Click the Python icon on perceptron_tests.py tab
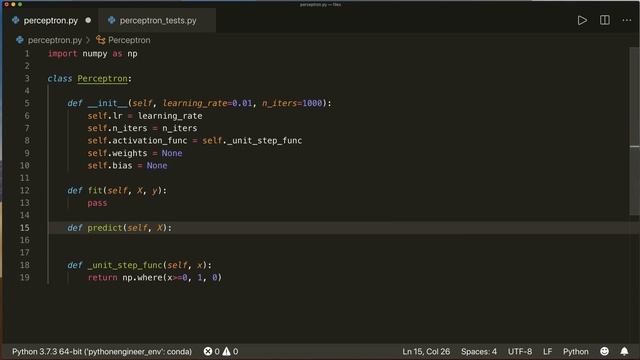This screenshot has width=640, height=360. pos(111,20)
